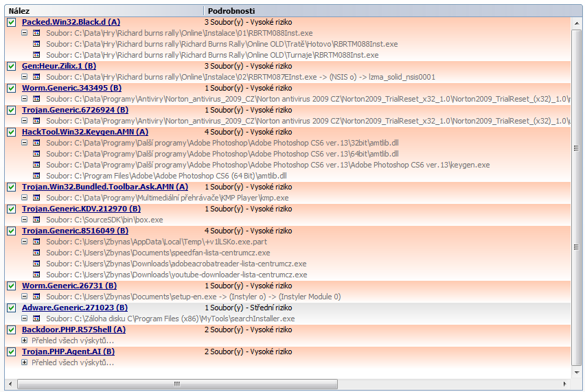The height and width of the screenshot is (392, 585).
Task: Open the Adware.Generic.271023 (B) link
Action: click(x=75, y=308)
